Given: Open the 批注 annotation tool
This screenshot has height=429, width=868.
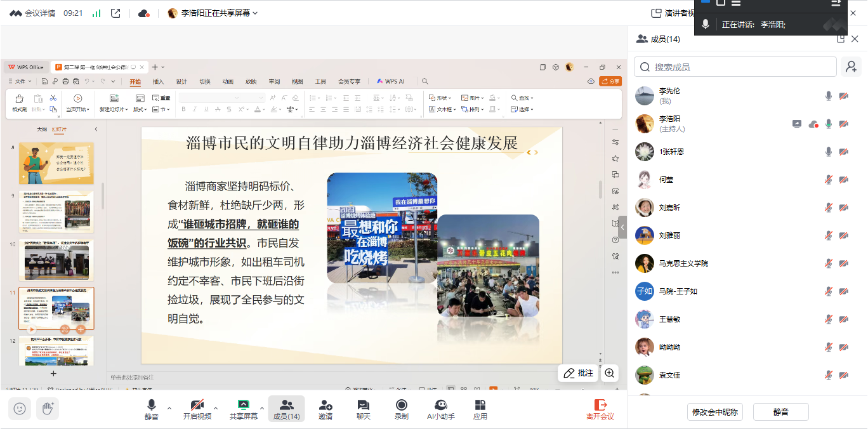Looking at the screenshot, I should click(x=578, y=373).
